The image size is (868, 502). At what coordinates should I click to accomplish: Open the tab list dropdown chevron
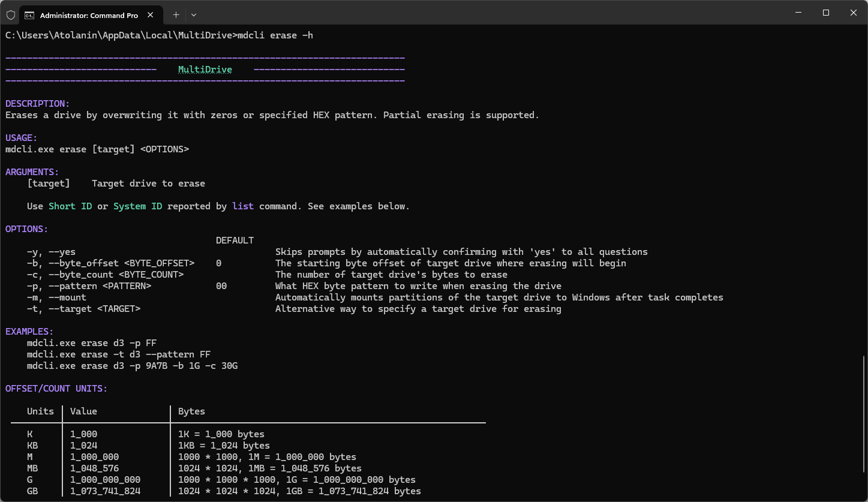(193, 14)
